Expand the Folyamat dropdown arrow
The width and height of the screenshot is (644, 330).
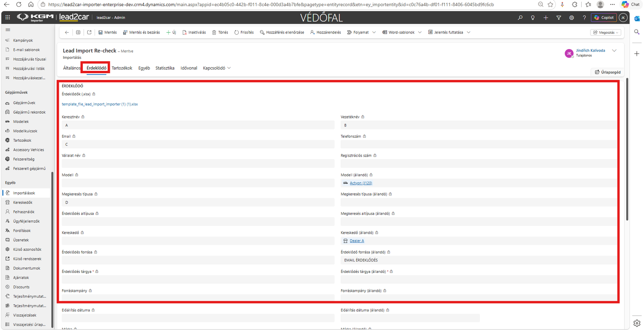374,32
